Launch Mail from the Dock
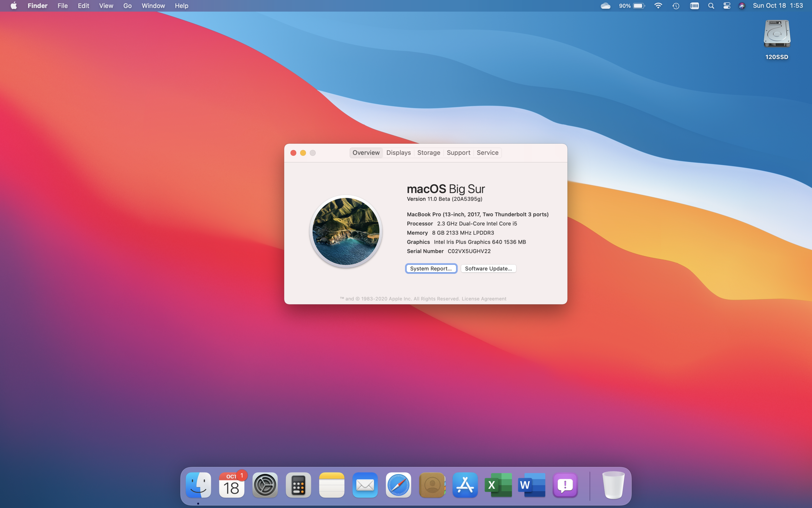The height and width of the screenshot is (508, 812). click(365, 485)
